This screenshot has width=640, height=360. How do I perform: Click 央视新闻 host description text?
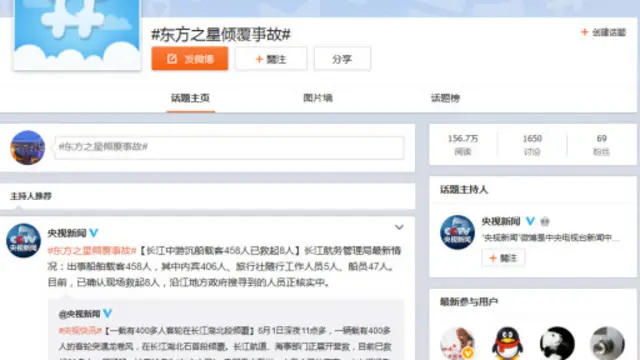(551, 238)
